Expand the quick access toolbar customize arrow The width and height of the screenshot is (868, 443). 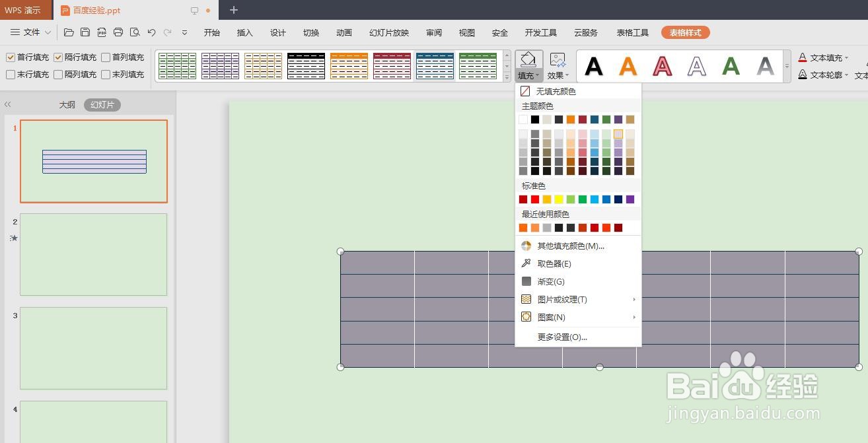(184, 32)
